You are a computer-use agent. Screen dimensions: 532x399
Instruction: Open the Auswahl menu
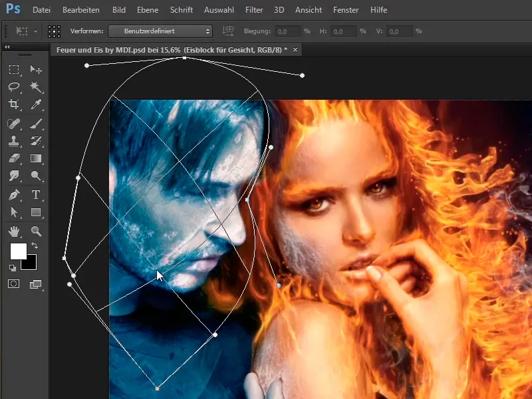pyautogui.click(x=219, y=10)
